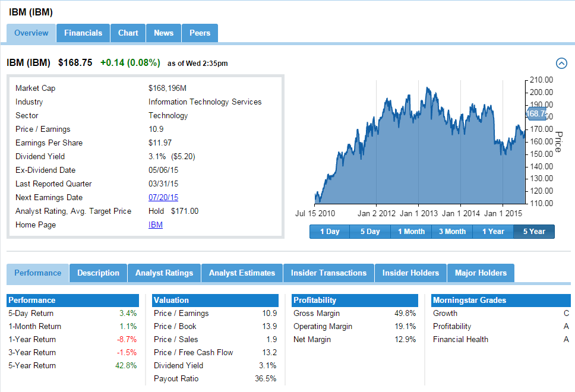Click the +0.14 (0.08%) price change
Image resolution: width=575 pixels, height=392 pixels.
coord(130,63)
